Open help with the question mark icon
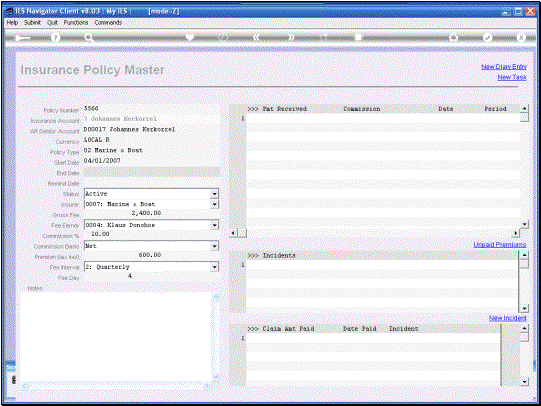 click(55, 38)
